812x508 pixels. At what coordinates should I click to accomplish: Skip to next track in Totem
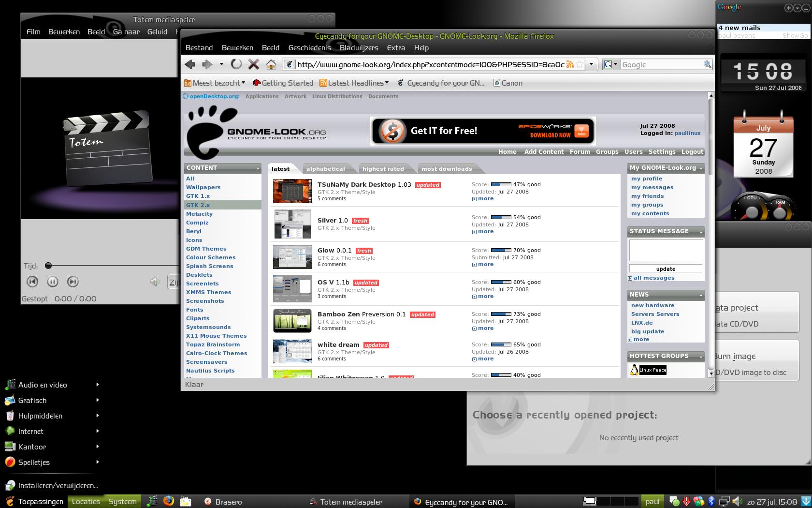[73, 282]
